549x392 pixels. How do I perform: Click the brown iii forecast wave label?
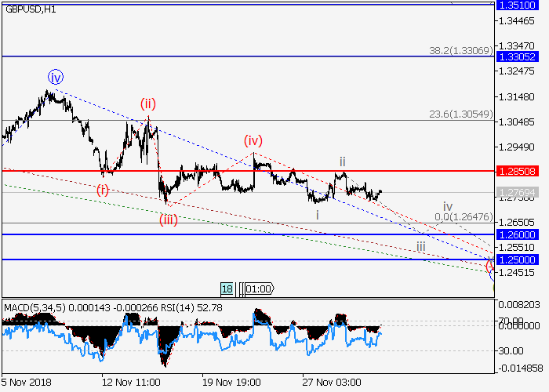pyautogui.click(x=421, y=247)
